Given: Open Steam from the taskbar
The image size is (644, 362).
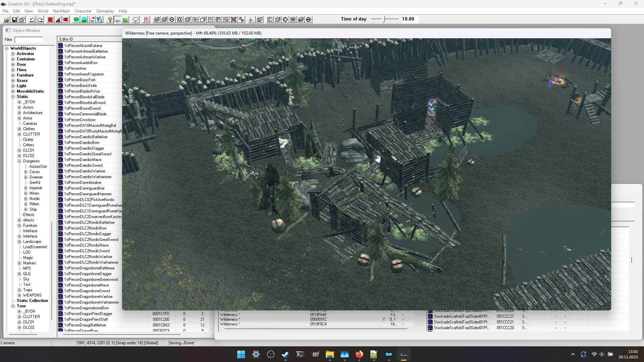Looking at the screenshot, I should tap(285, 354).
